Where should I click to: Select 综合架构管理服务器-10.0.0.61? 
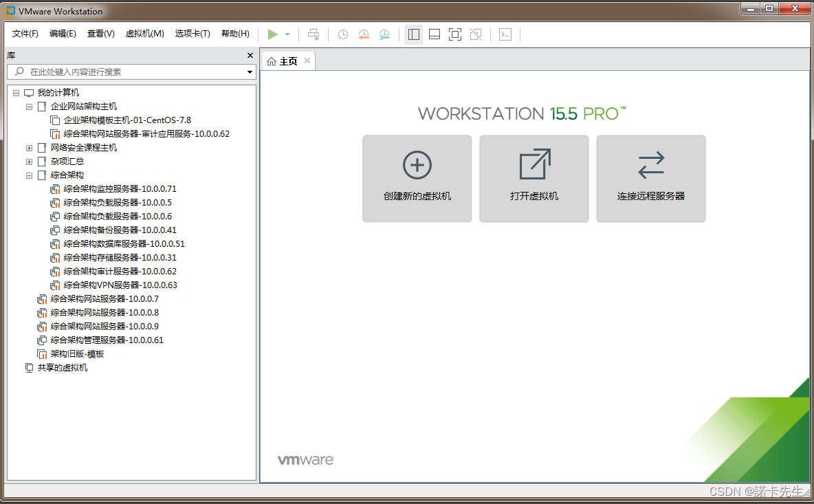pos(107,340)
